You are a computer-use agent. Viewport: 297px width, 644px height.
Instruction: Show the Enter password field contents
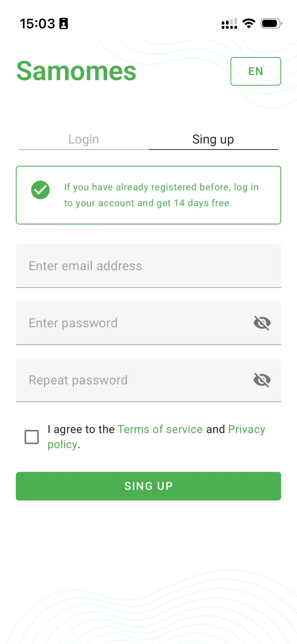pyautogui.click(x=262, y=323)
